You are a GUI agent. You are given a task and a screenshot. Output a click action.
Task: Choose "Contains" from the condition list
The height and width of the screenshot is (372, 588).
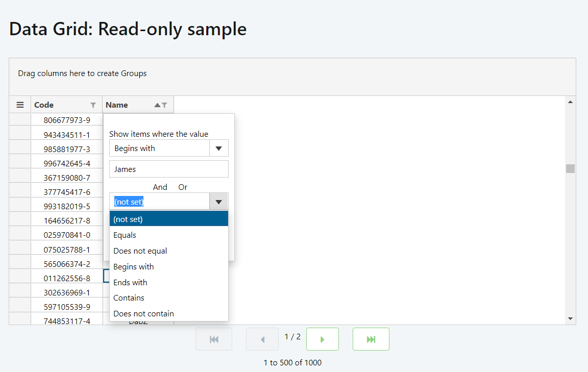pos(129,297)
